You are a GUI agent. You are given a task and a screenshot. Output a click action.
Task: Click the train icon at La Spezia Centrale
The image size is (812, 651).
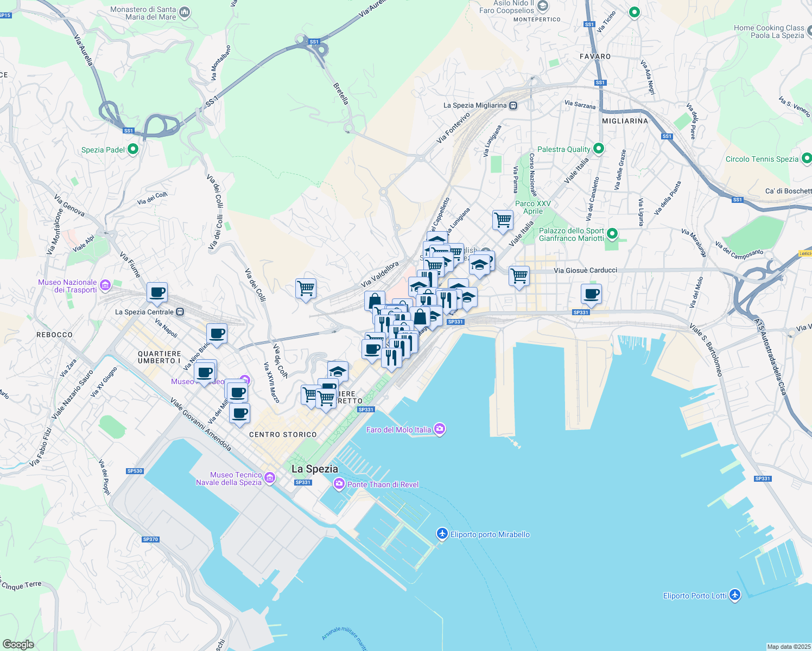[179, 311]
